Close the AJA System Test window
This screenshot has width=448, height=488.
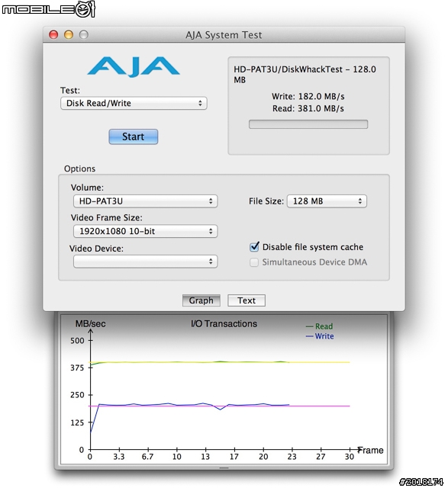53,34
